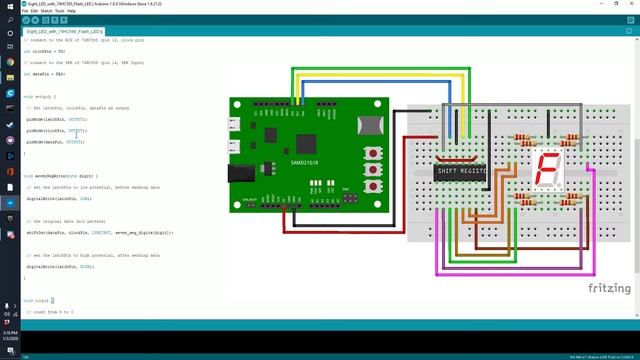The width and height of the screenshot is (640, 360).
Task: Open the Help menu
Action: (71, 11)
